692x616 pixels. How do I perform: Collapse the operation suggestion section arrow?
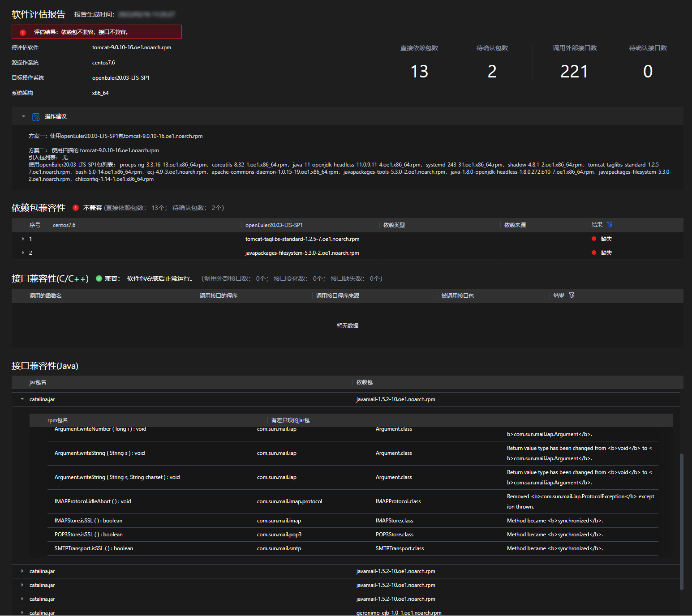(24, 116)
